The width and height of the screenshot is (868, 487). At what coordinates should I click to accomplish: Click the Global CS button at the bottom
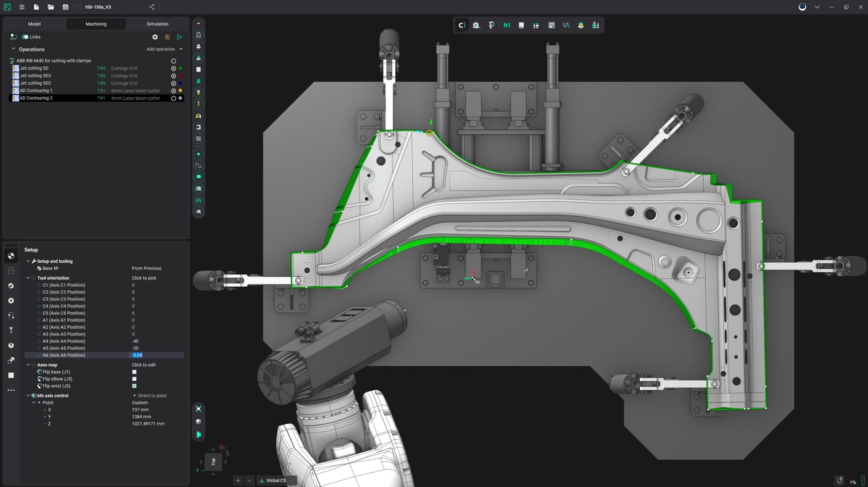tap(276, 480)
